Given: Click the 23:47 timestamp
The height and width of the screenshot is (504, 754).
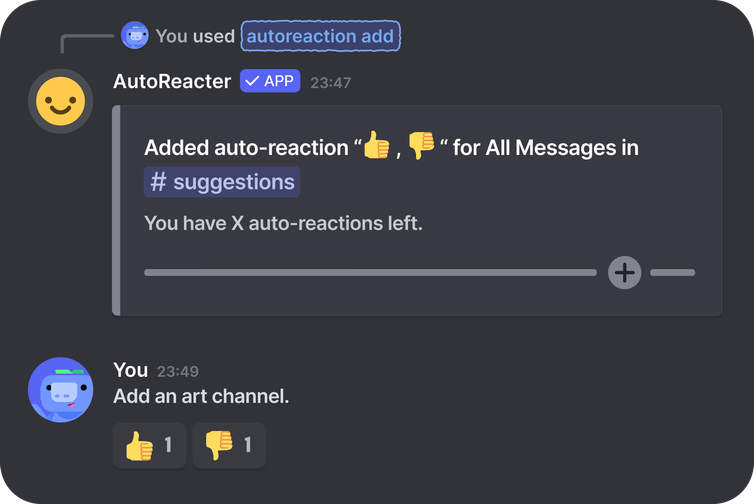Looking at the screenshot, I should pos(330,83).
